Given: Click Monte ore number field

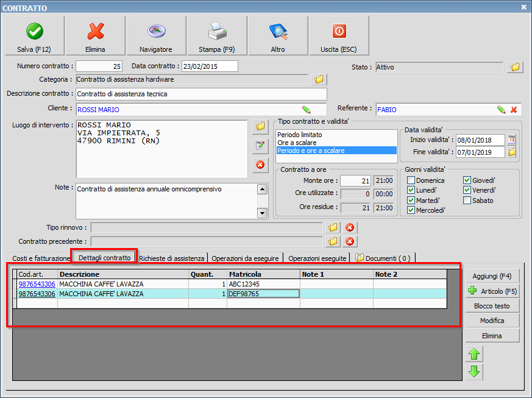Looking at the screenshot, I should [x=355, y=180].
